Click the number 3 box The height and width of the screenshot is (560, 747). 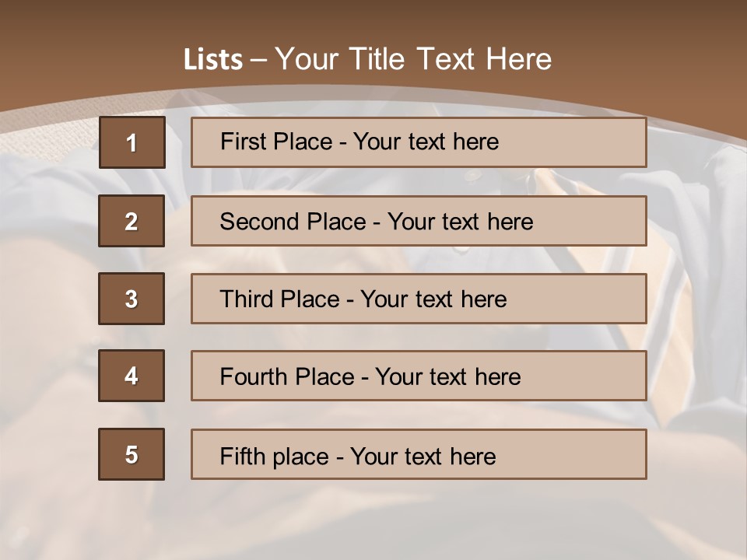click(132, 299)
